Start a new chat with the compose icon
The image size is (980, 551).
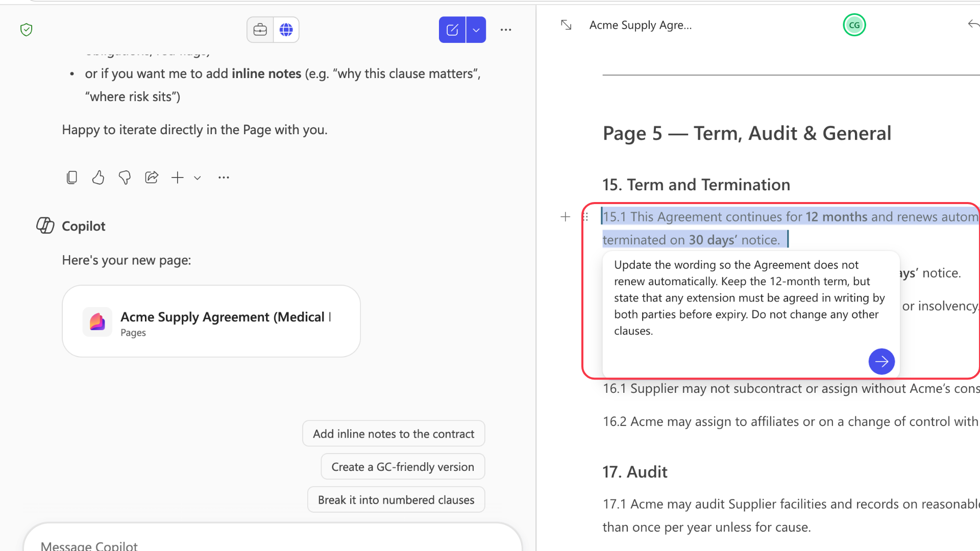tap(452, 29)
